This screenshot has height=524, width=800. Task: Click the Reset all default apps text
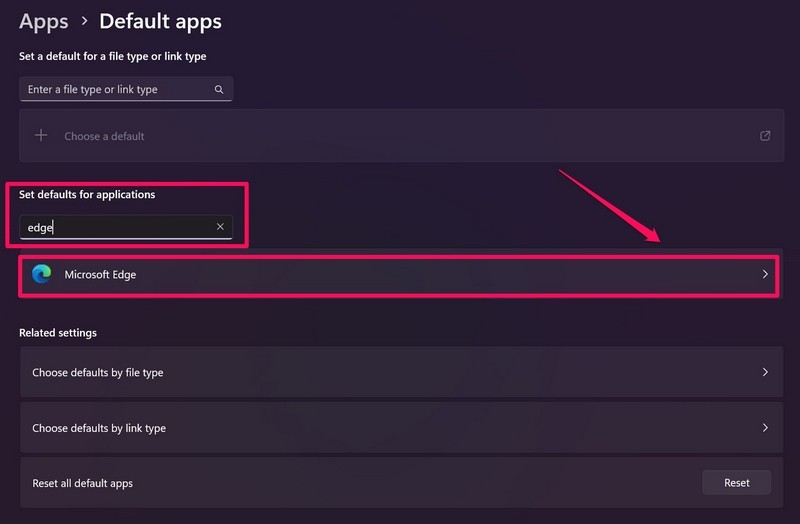click(x=82, y=483)
